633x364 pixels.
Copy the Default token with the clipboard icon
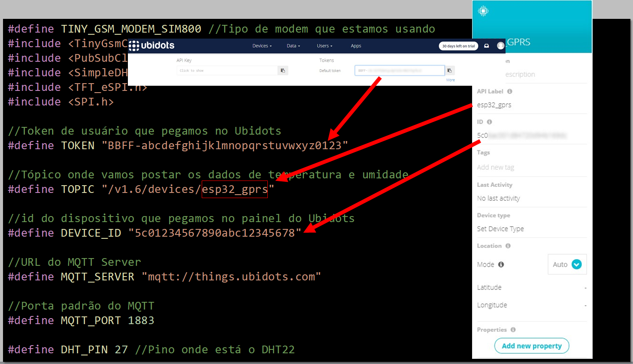coord(449,70)
